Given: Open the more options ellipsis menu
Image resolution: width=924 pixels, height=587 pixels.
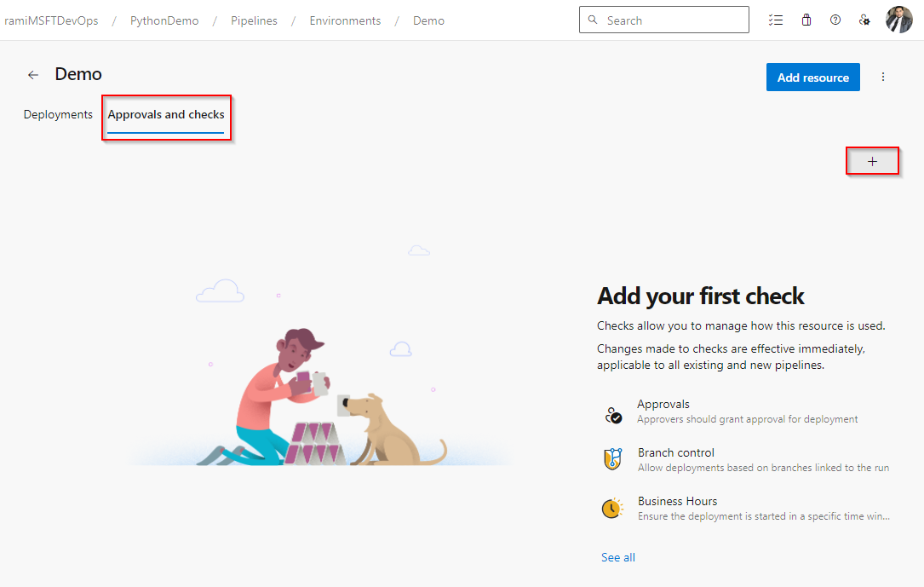Looking at the screenshot, I should (883, 77).
